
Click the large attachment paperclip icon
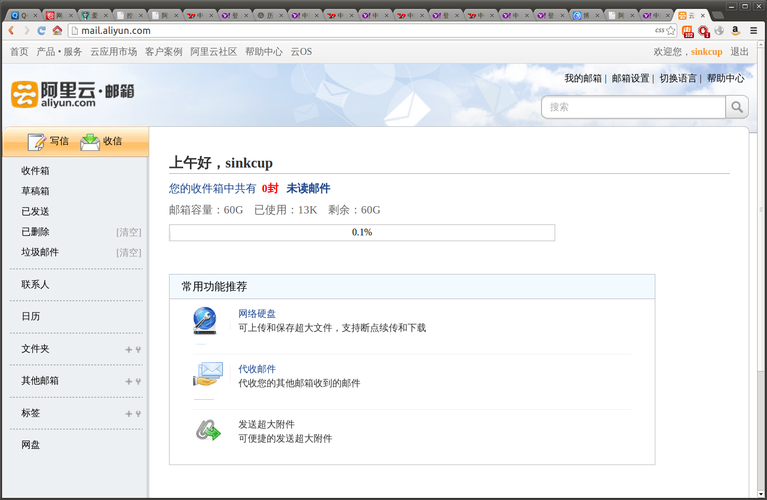(207, 431)
